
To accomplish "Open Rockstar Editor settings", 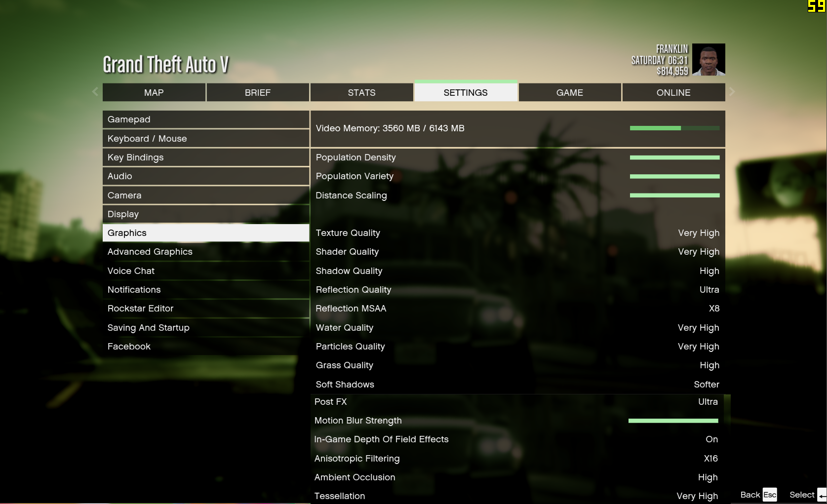I will (x=206, y=309).
